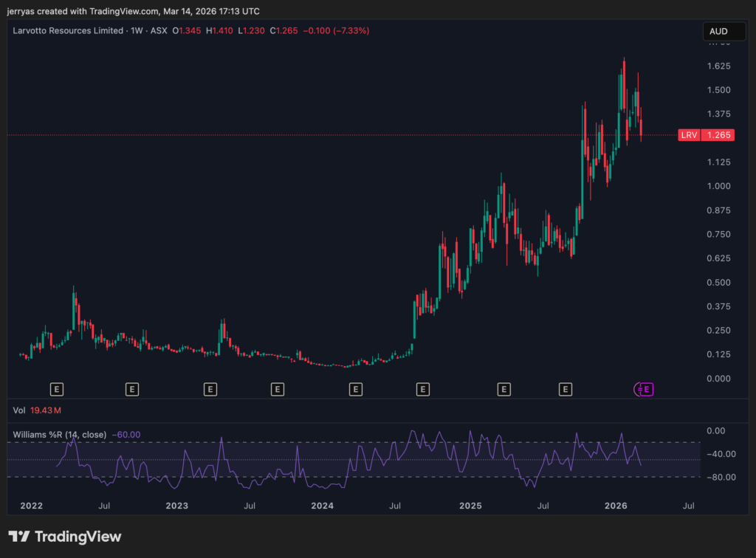The image size is (756, 558).
Task: Click the purple upcoming earnings marker
Action: pos(646,389)
